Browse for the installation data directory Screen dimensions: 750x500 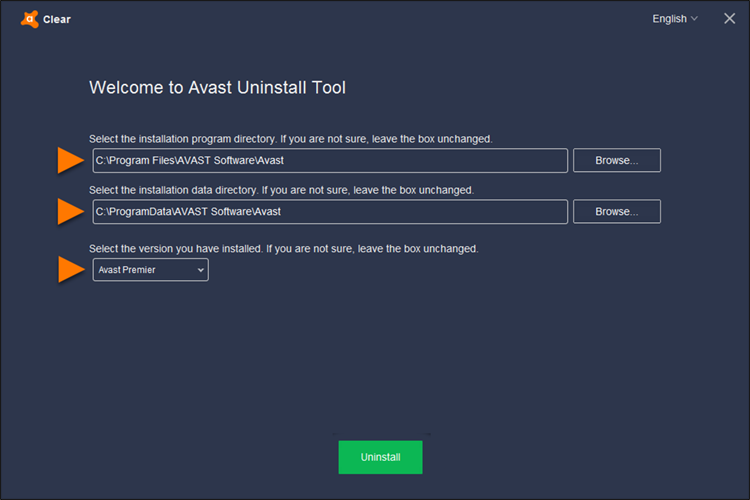click(616, 211)
